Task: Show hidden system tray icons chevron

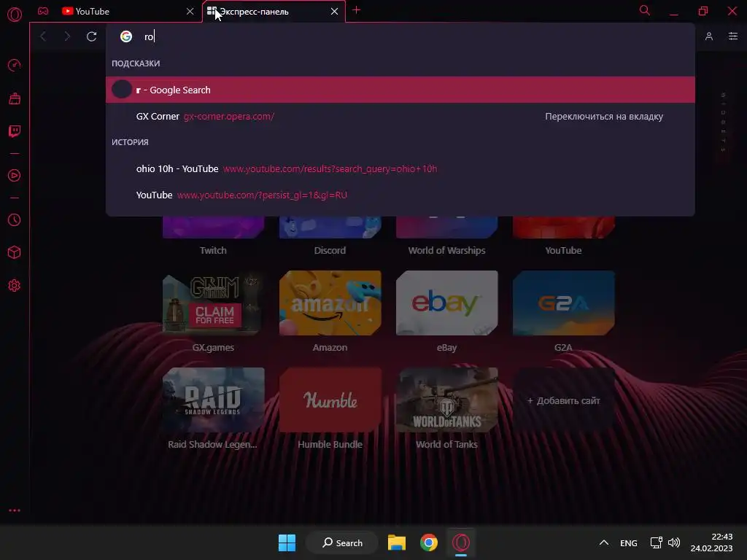Action: [603, 542]
